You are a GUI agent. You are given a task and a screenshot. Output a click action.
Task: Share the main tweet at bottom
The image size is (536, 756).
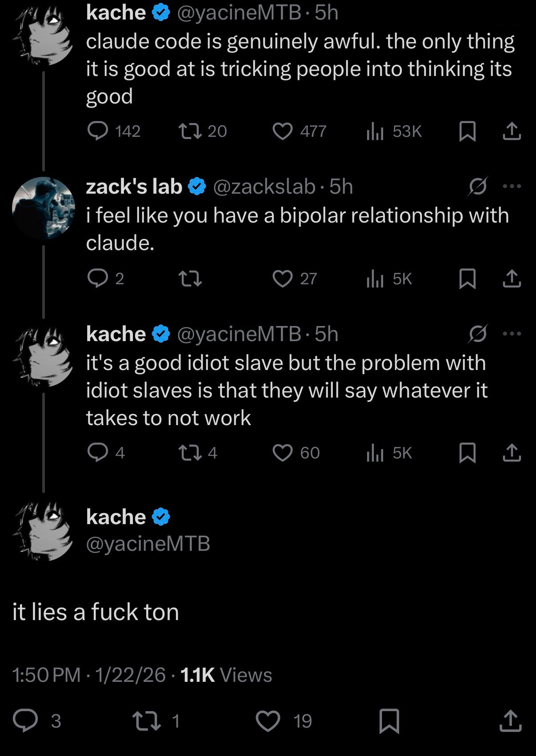coord(510,720)
